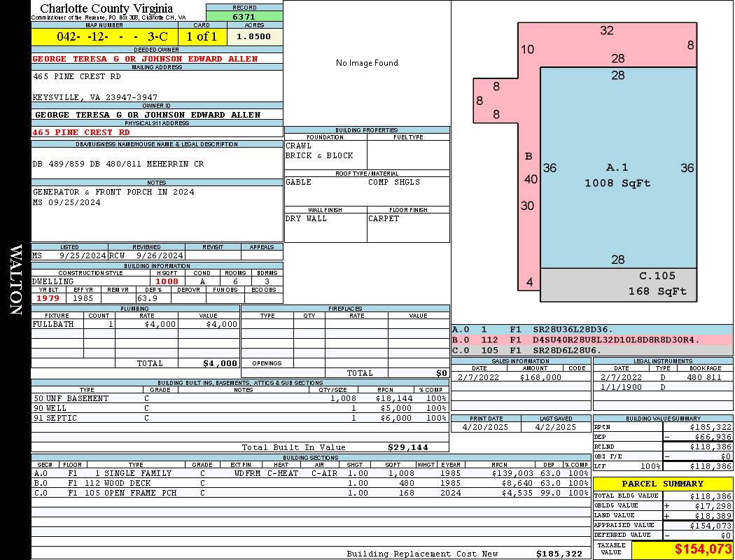
Task: Click the red deeded owner name
Action: [x=146, y=59]
